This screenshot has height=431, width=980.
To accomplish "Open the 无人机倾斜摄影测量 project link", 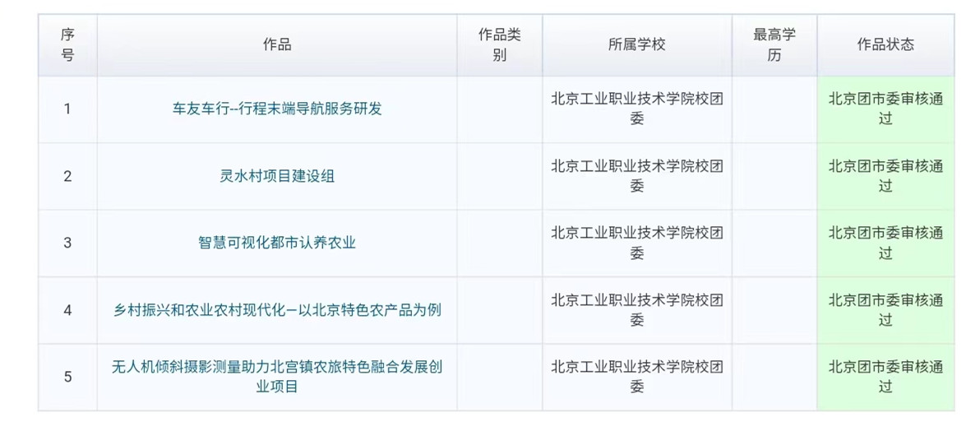I will [x=277, y=376].
